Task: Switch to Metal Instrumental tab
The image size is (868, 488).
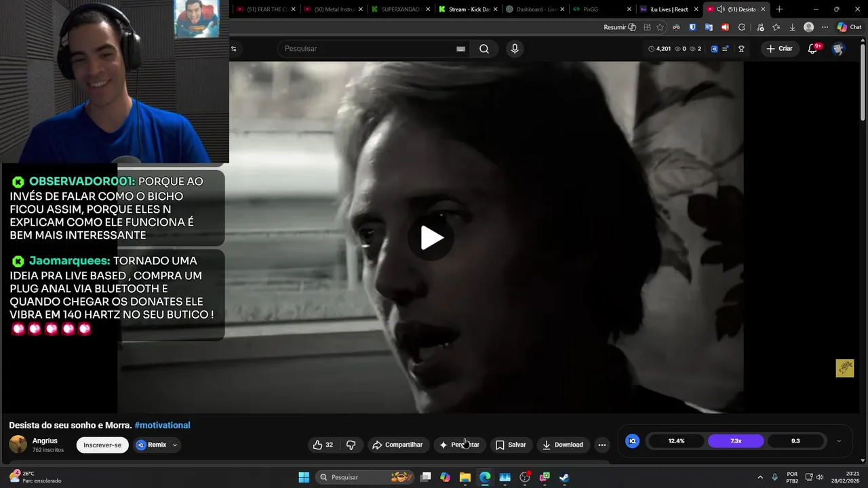Action: tap(334, 9)
